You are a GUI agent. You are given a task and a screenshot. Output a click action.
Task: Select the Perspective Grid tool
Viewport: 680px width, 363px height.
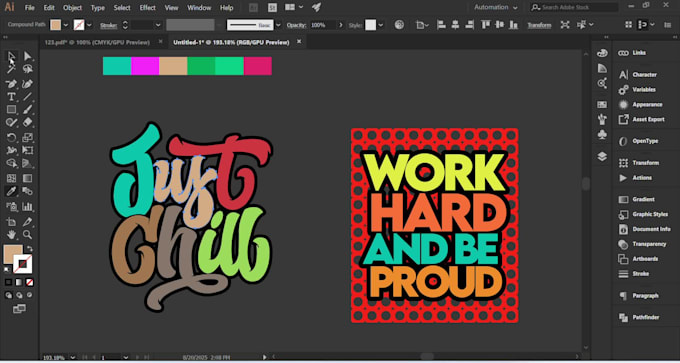pos(27,164)
